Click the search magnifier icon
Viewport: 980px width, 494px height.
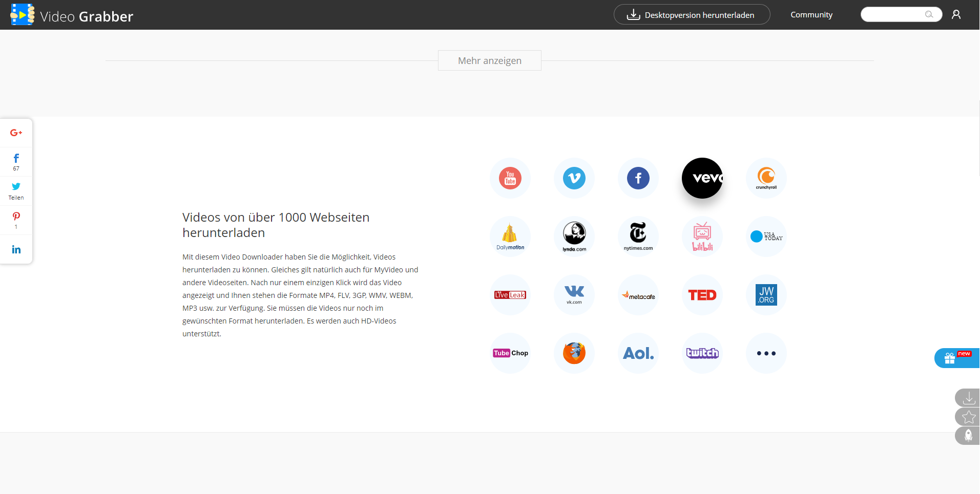pyautogui.click(x=929, y=14)
